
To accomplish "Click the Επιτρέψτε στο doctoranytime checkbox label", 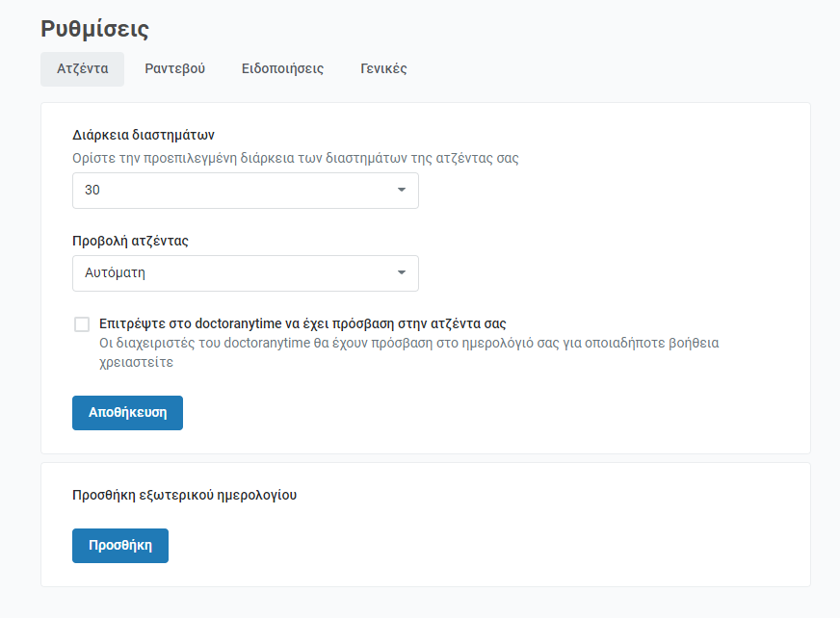I will tap(302, 324).
